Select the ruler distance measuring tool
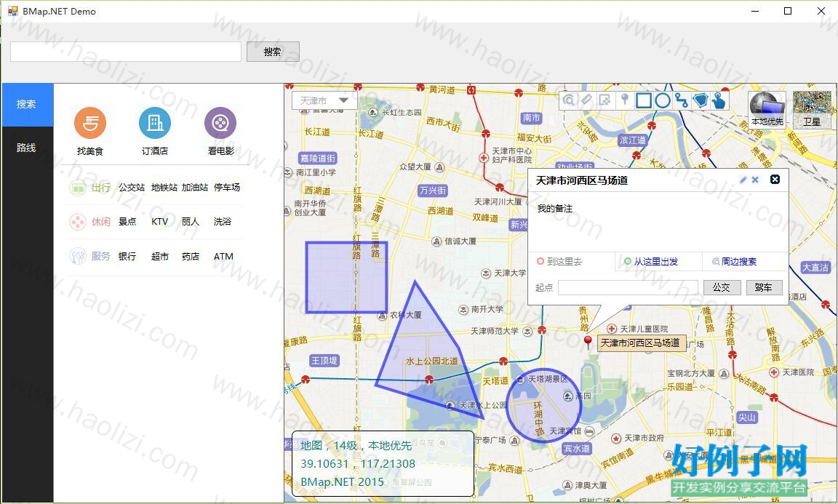Viewport: 838px width, 504px height. 587,100
